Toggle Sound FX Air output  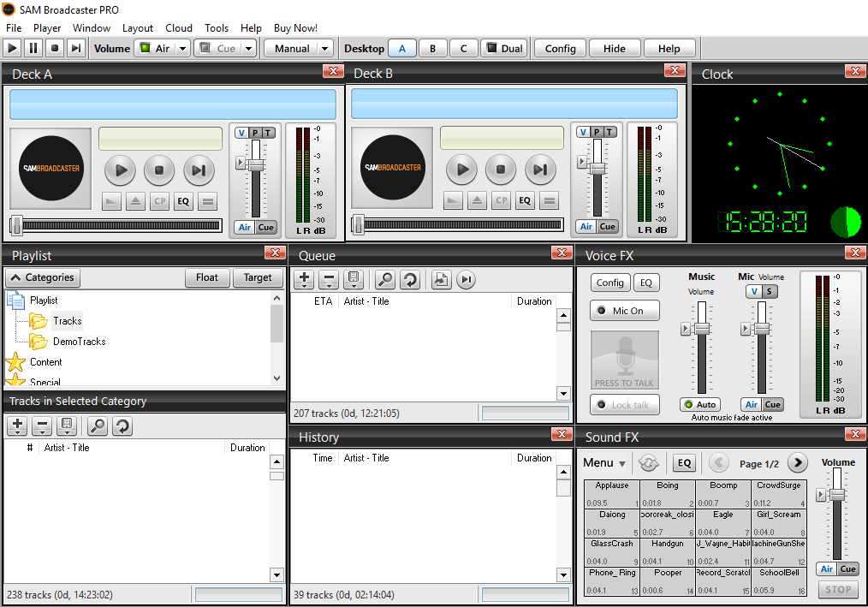(826, 568)
